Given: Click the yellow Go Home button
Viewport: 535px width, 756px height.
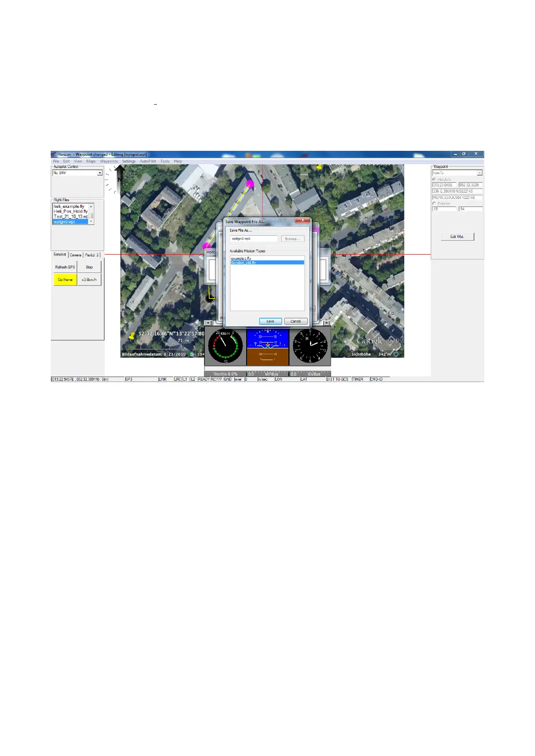Looking at the screenshot, I should 65,280.
